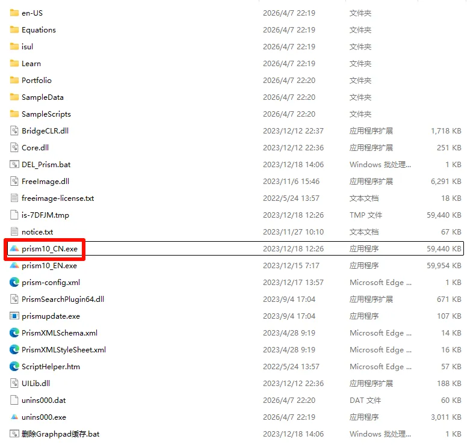This screenshot has height=448, width=476.
Task: Select the BridgeCLR.dll file name
Action: [x=45, y=130]
